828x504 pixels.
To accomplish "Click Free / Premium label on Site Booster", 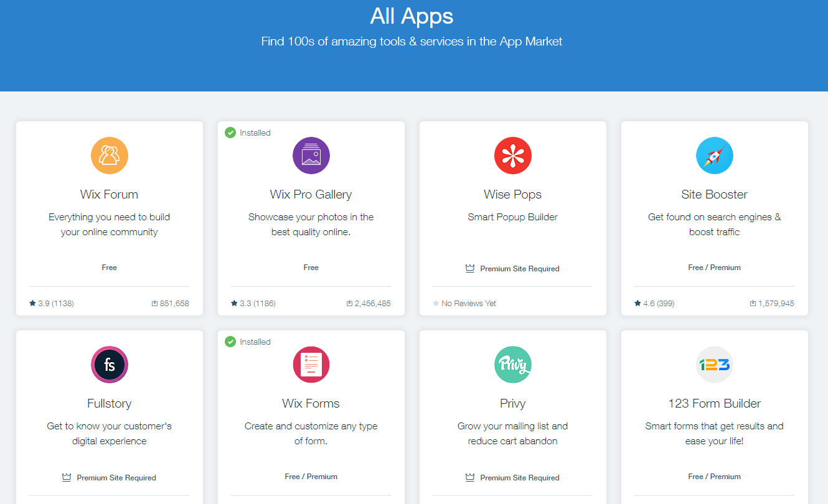I will point(715,268).
